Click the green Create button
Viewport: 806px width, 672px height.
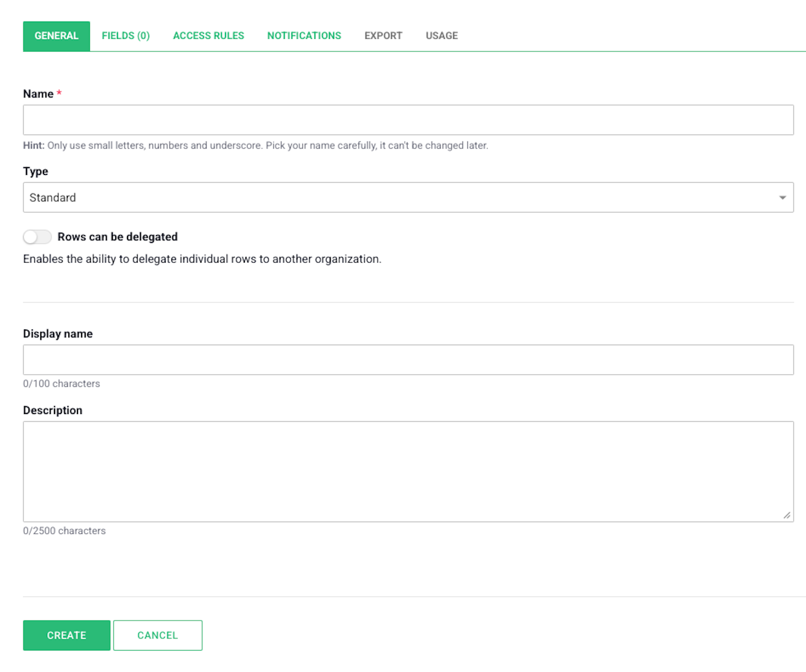(x=67, y=635)
